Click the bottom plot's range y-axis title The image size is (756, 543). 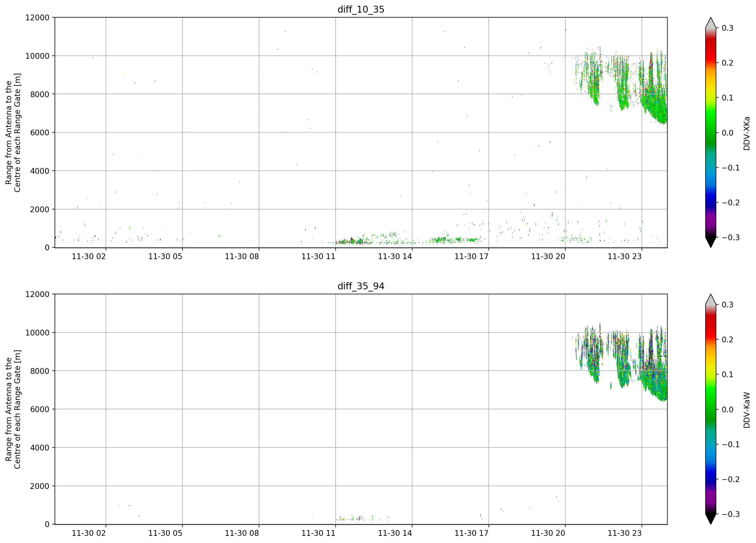pos(13,410)
